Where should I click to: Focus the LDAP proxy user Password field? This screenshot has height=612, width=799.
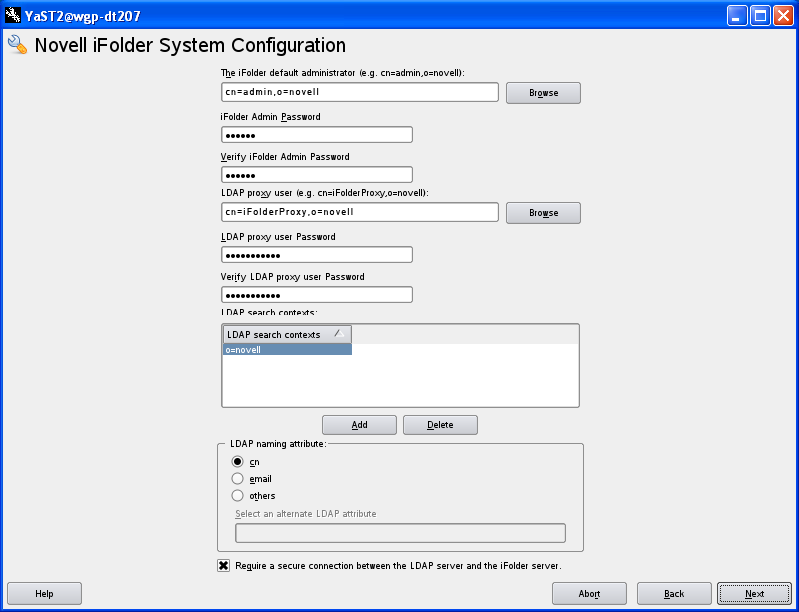[x=316, y=255]
